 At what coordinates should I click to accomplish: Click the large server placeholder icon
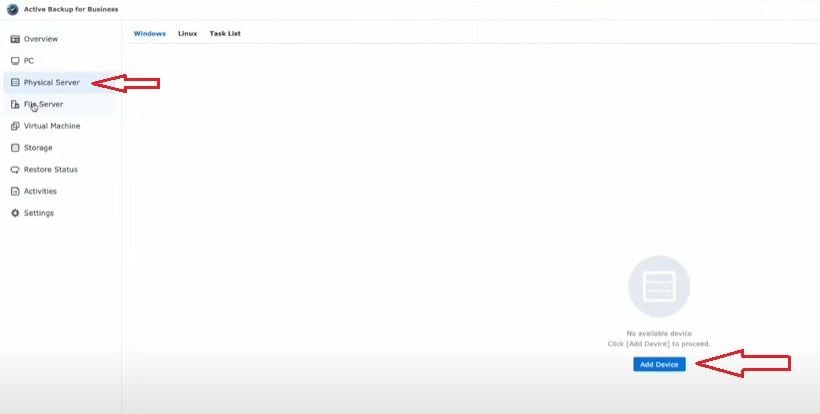(x=659, y=286)
